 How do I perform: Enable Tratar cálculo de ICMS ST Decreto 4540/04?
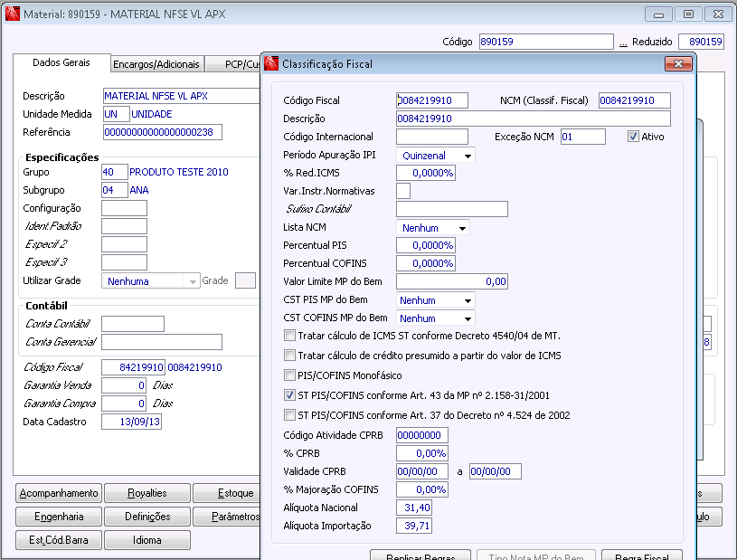(290, 336)
